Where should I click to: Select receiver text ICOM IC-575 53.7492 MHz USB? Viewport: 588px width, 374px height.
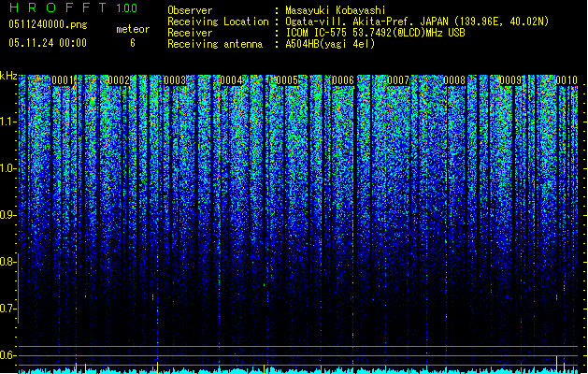point(376,33)
